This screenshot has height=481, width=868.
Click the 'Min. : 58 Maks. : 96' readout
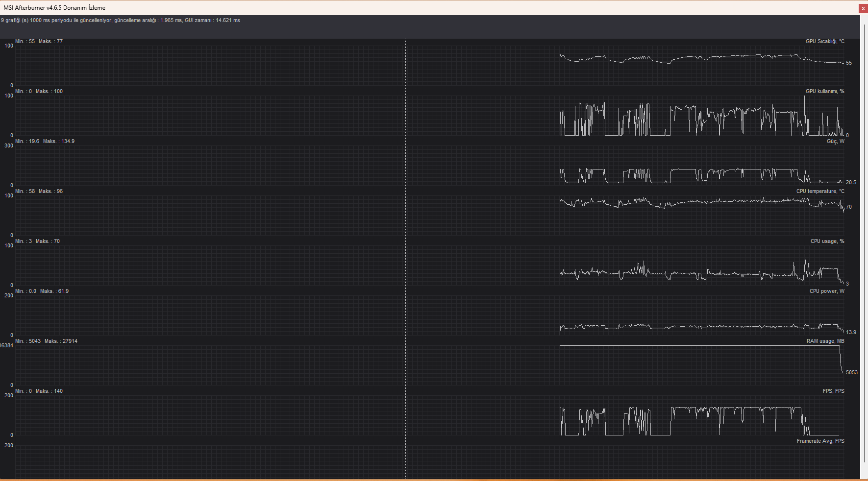(39, 192)
